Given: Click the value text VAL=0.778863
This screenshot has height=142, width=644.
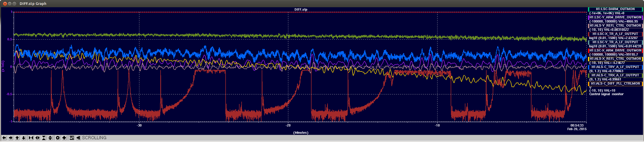Looking at the screenshot, I should pyautogui.click(x=613, y=71).
